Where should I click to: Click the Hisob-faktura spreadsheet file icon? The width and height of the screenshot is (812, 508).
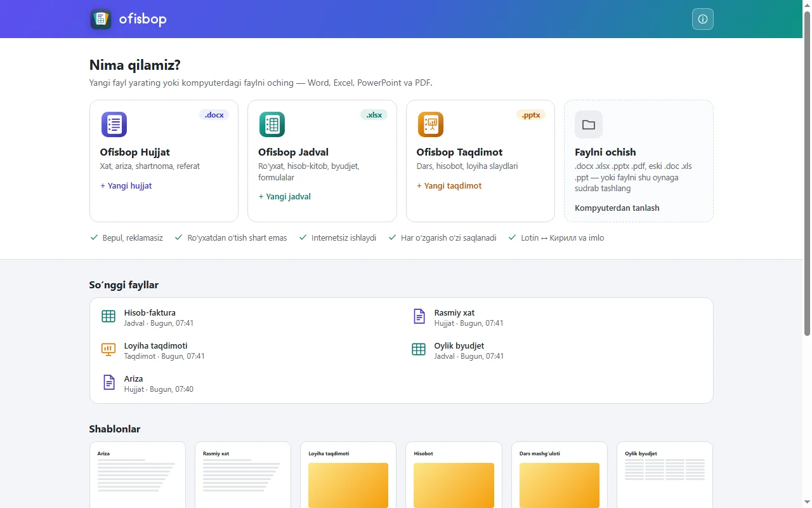click(x=108, y=316)
